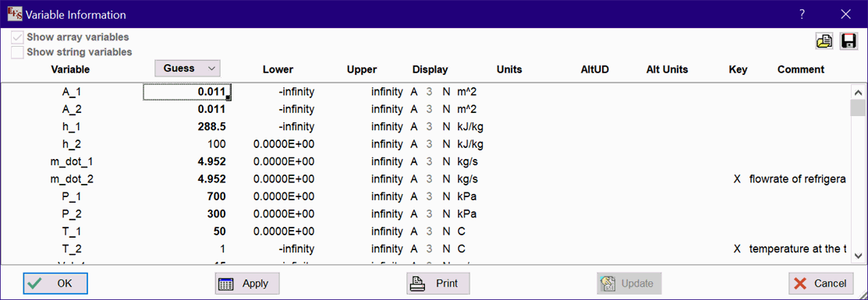Click the N display flag for P_1
Screen dimensions: 868x300
446,196
